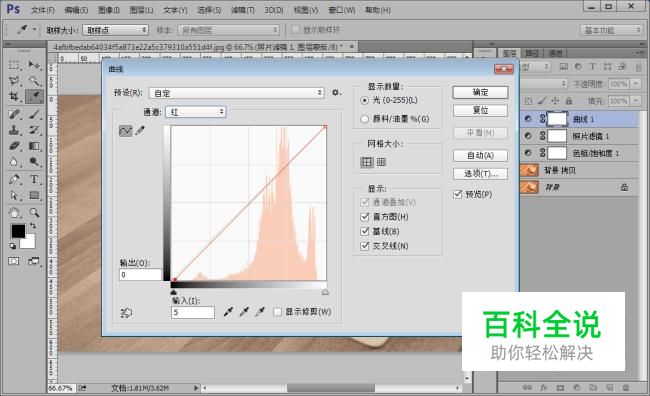This screenshot has width=650, height=396.
Task: Open the 滤镜(T) menu
Action: pos(243,10)
